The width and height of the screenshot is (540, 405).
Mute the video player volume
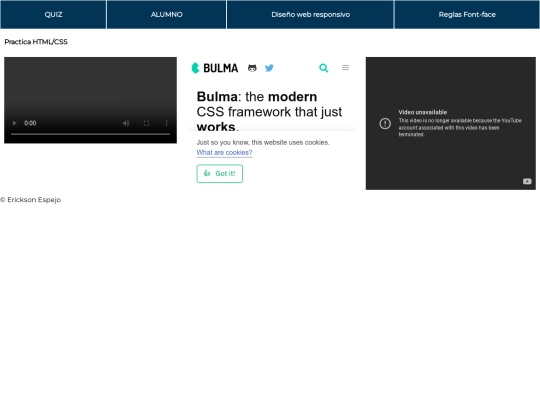pos(126,123)
